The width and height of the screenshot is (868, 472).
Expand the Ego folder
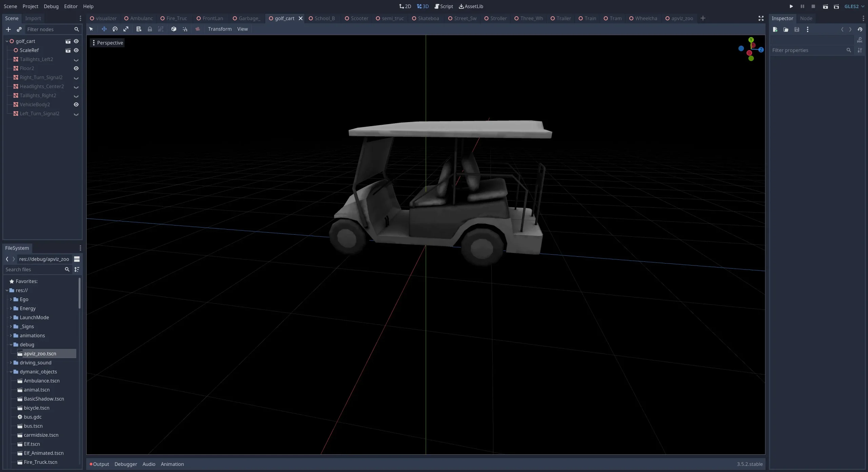(11, 299)
